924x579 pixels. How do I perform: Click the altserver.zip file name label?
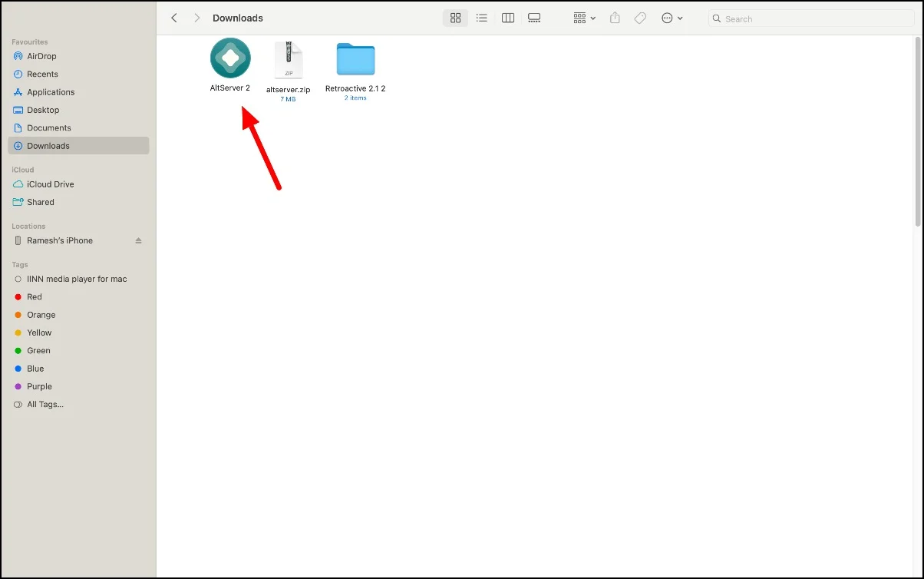[289, 89]
